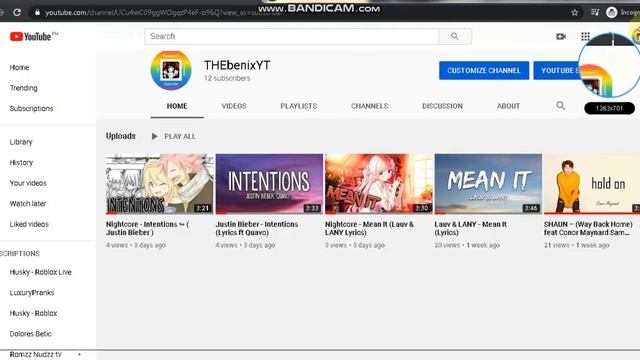This screenshot has height=360, width=640.
Task: Click 12 subscribers text
Action: pos(227,78)
